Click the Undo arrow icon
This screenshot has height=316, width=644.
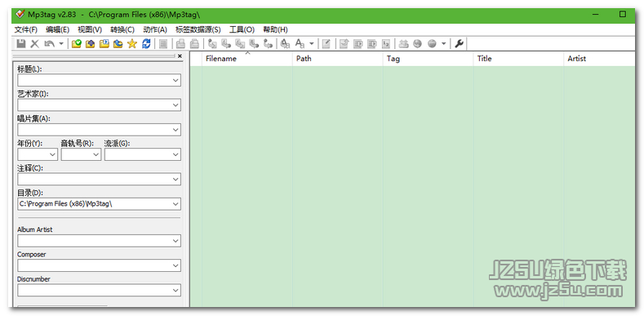click(49, 43)
